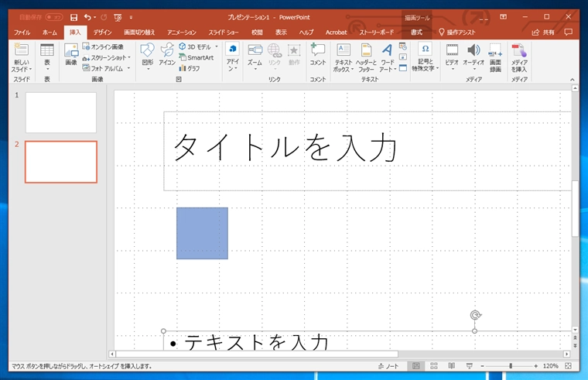This screenshot has width=588, height=380.
Task: Expand the スクリーンショット (Screenshot) dropdown
Action: pyautogui.click(x=129, y=57)
